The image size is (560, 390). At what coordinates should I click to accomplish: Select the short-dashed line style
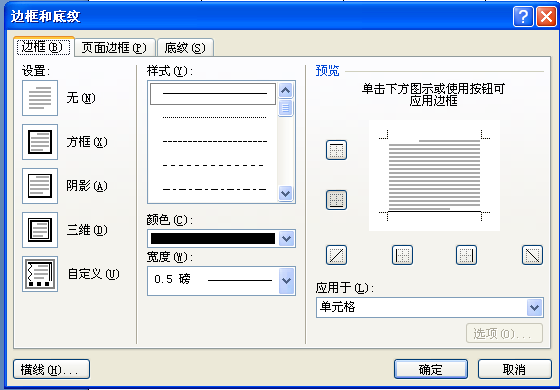pyautogui.click(x=214, y=141)
